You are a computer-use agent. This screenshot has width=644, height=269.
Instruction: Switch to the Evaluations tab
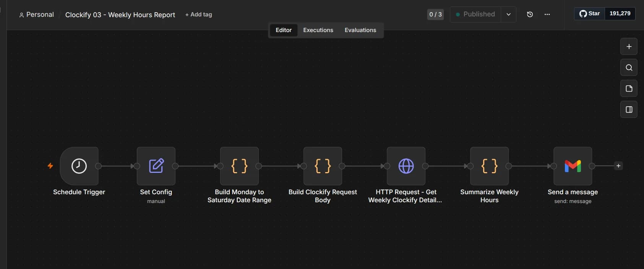pos(360,30)
